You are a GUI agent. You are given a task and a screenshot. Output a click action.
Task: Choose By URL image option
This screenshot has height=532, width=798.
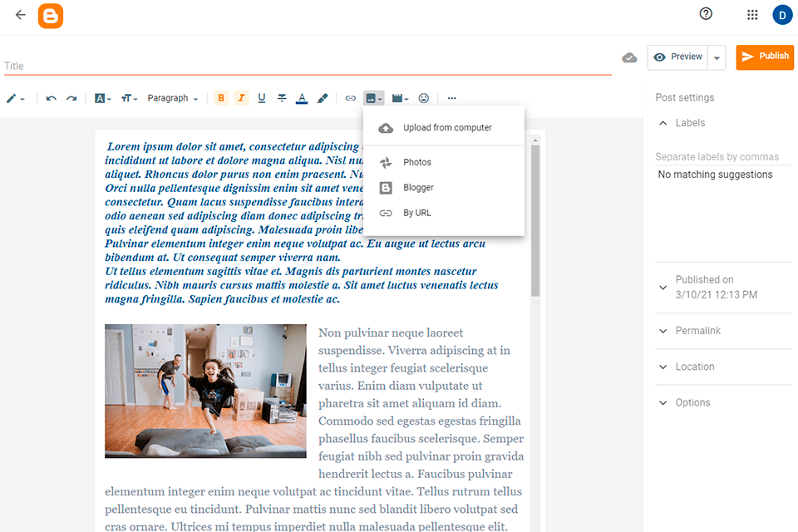click(x=444, y=214)
